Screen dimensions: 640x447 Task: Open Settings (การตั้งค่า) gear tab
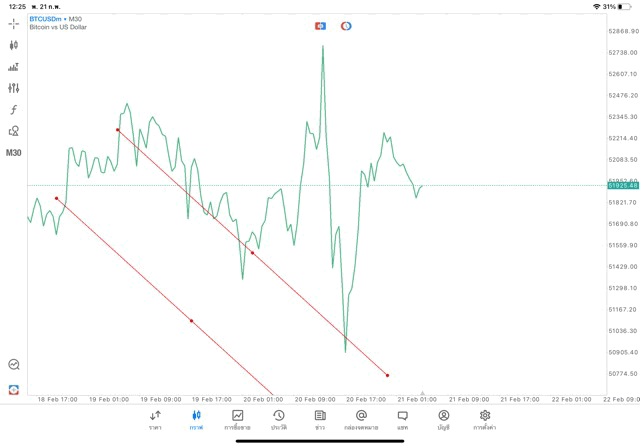pos(485,419)
